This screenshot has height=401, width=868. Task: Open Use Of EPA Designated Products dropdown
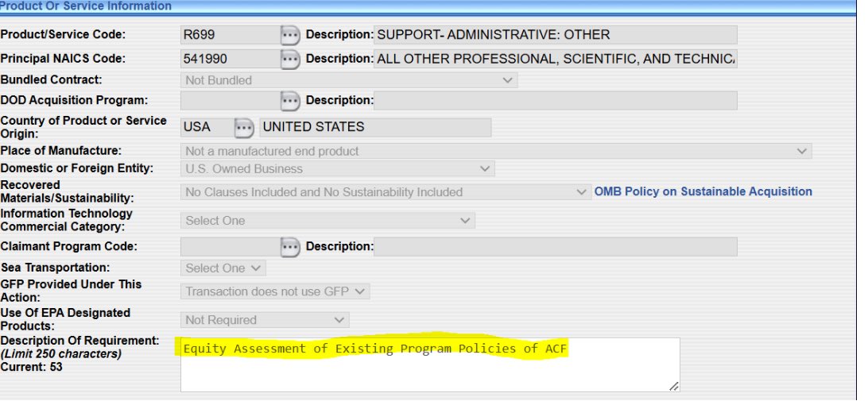(x=265, y=320)
